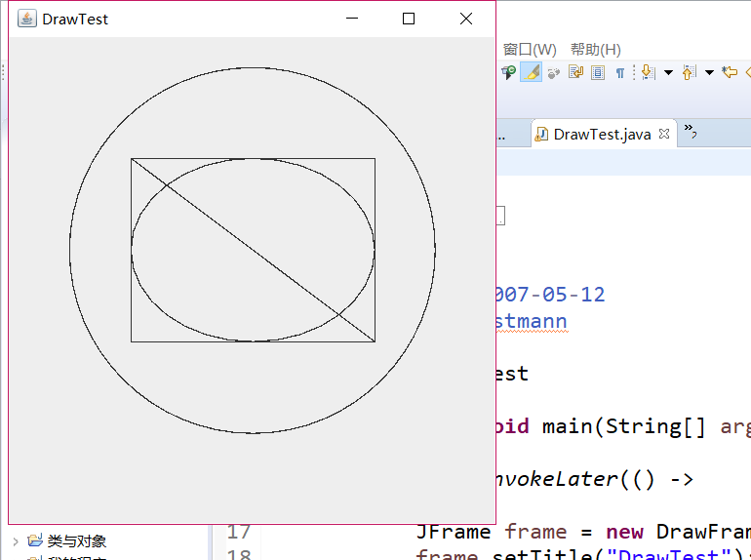Click the DrawTest title bar text
Image resolution: width=751 pixels, height=560 pixels.
[75, 20]
